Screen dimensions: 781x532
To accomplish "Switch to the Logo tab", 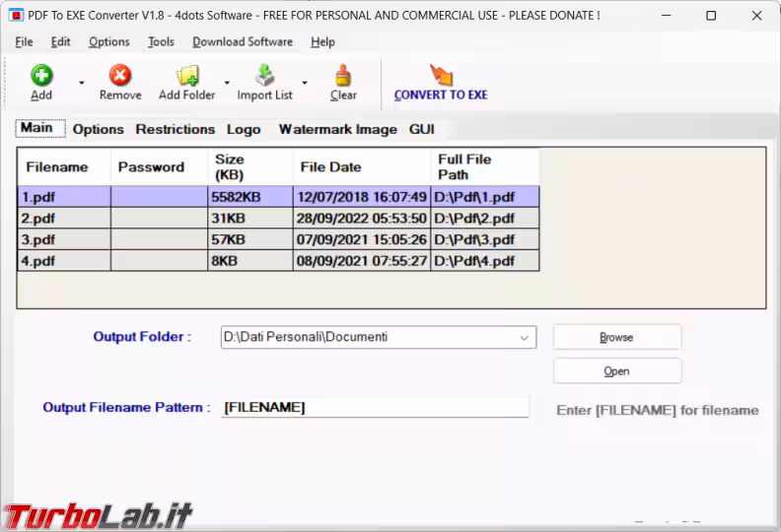I will point(244,129).
